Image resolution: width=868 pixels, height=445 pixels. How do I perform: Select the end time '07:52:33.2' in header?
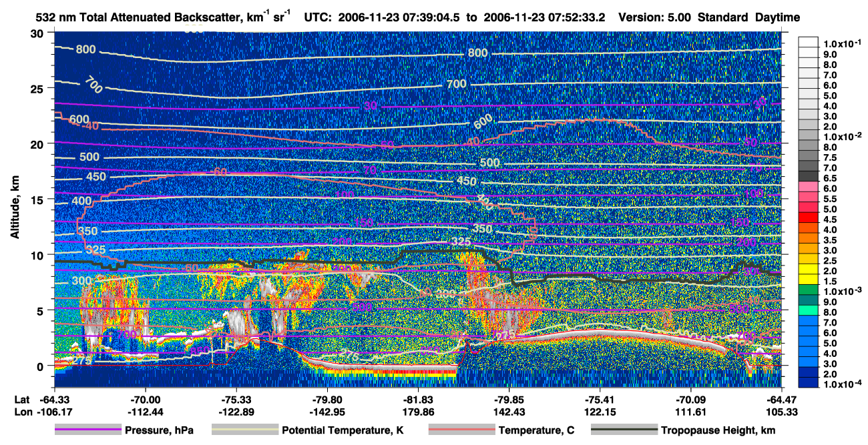(x=576, y=18)
